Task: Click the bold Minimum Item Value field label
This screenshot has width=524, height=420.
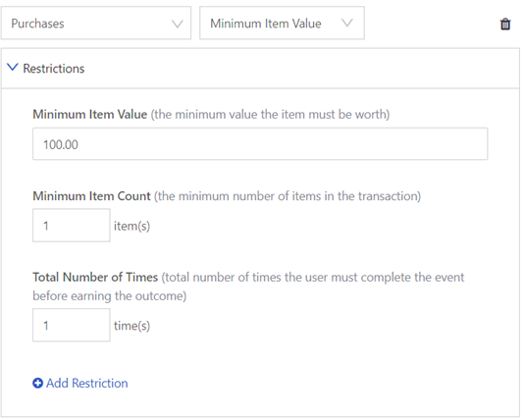Action: coord(90,114)
